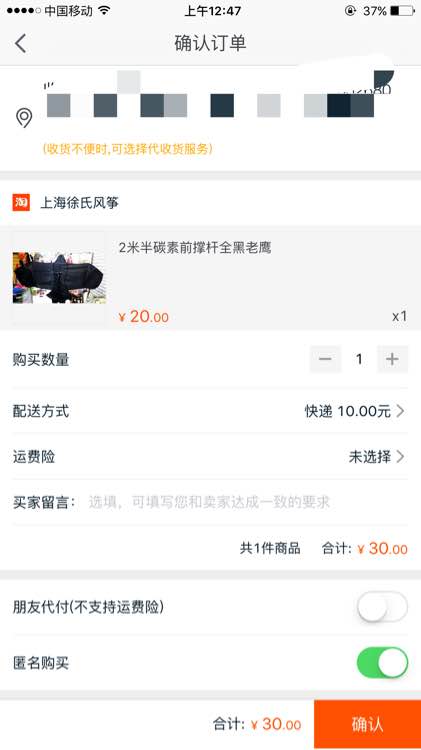Viewport: 421px width, 750px height.
Task: Tap the chevron beside 快递 10.00元
Action: [x=400, y=411]
